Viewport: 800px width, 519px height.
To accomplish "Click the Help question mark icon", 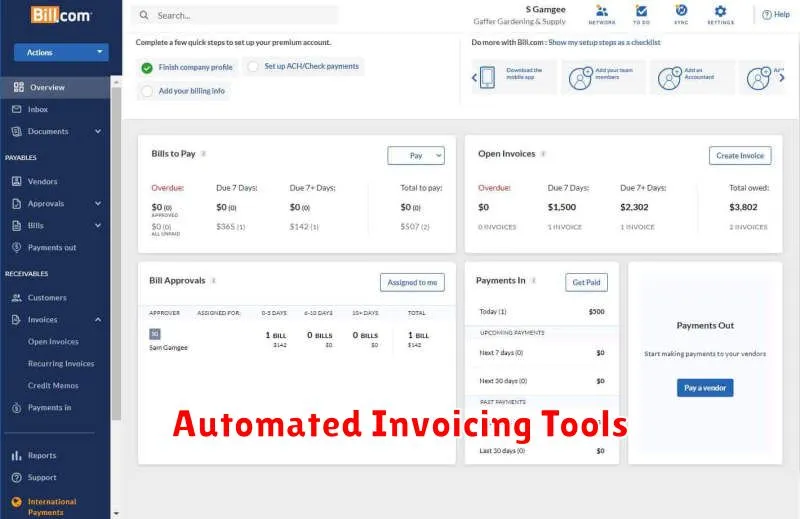I will 767,15.
